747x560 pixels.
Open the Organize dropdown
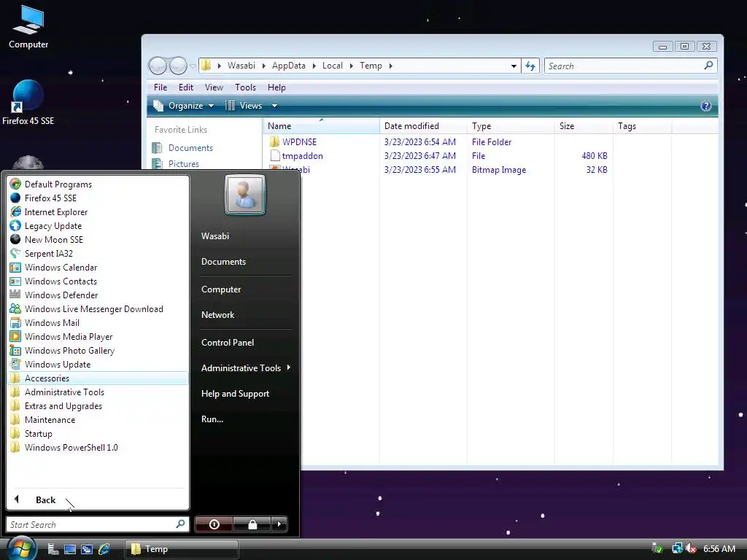click(183, 106)
